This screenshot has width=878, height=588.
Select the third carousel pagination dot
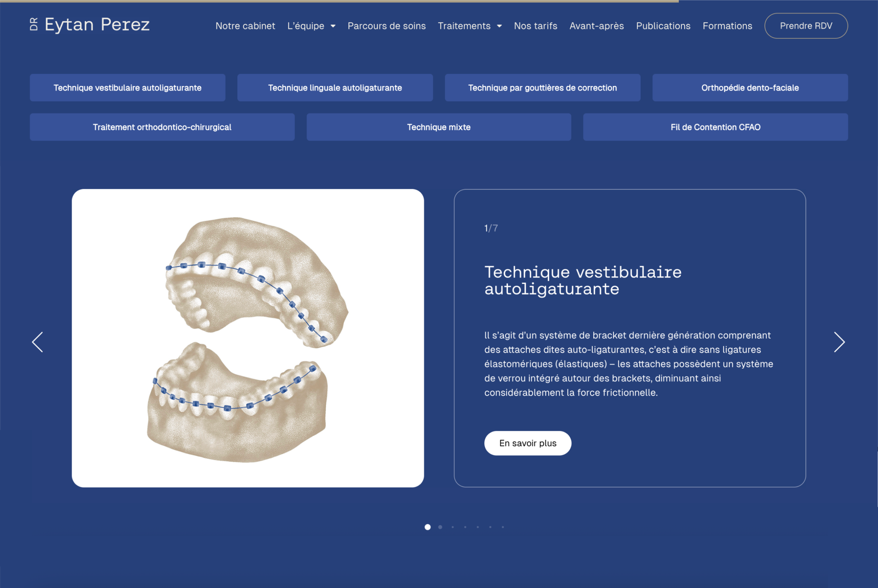453,527
